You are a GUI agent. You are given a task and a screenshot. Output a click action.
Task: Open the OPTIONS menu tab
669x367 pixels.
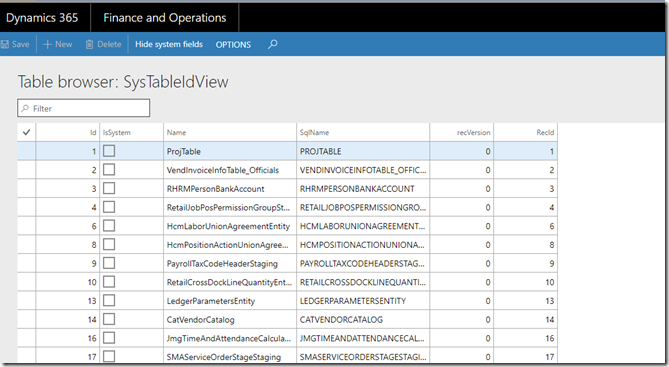pos(233,45)
